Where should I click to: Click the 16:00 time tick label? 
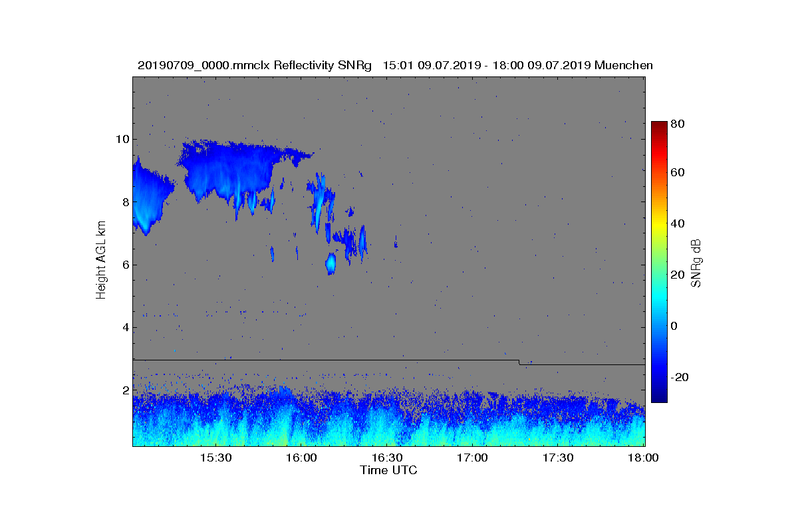click(x=301, y=458)
